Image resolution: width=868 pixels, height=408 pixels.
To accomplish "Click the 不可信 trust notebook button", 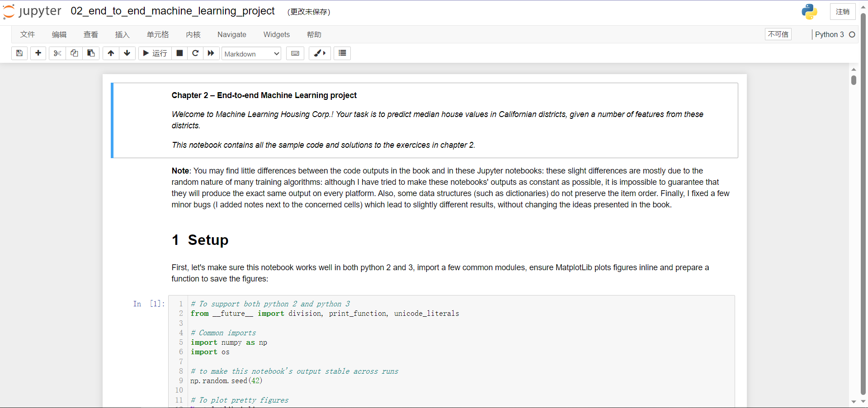I will [778, 34].
